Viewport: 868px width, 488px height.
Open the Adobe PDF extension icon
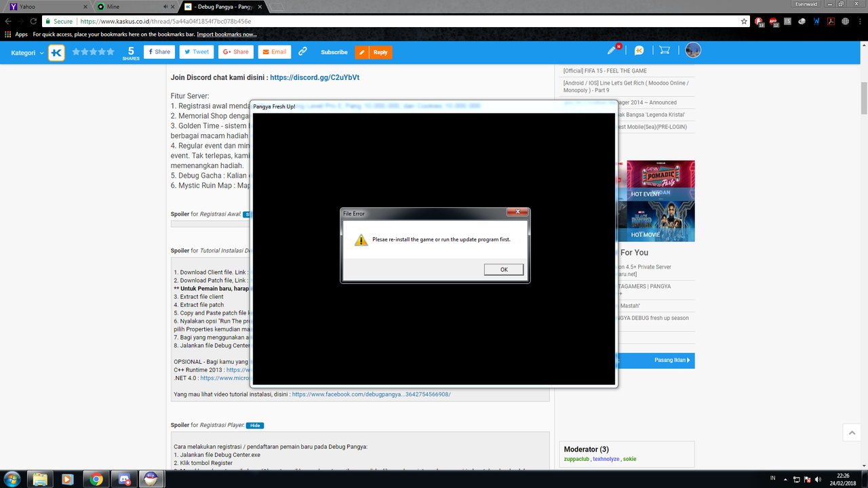[830, 21]
